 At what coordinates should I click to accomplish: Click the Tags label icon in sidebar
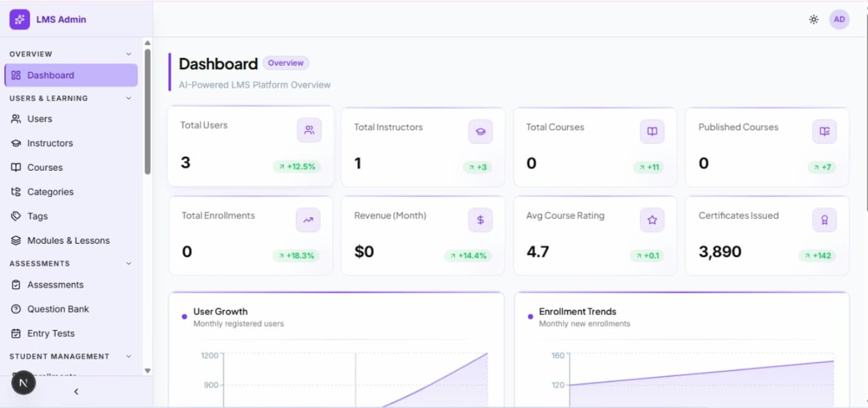16,216
